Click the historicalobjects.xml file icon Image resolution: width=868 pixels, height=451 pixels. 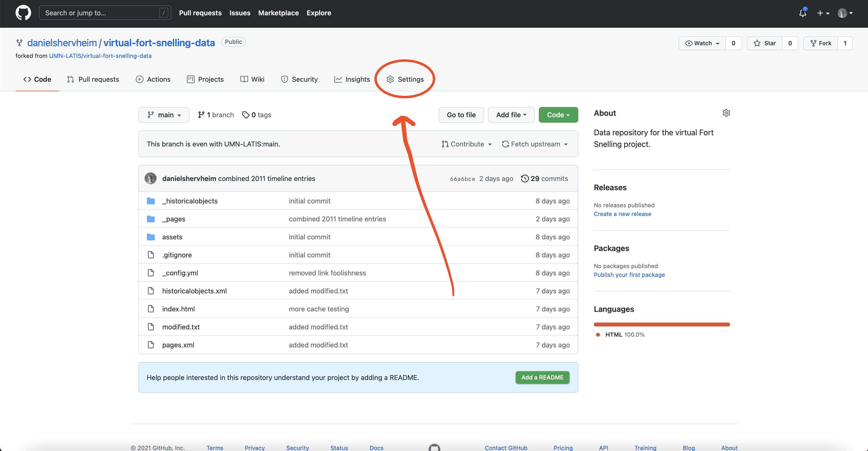pyautogui.click(x=151, y=291)
